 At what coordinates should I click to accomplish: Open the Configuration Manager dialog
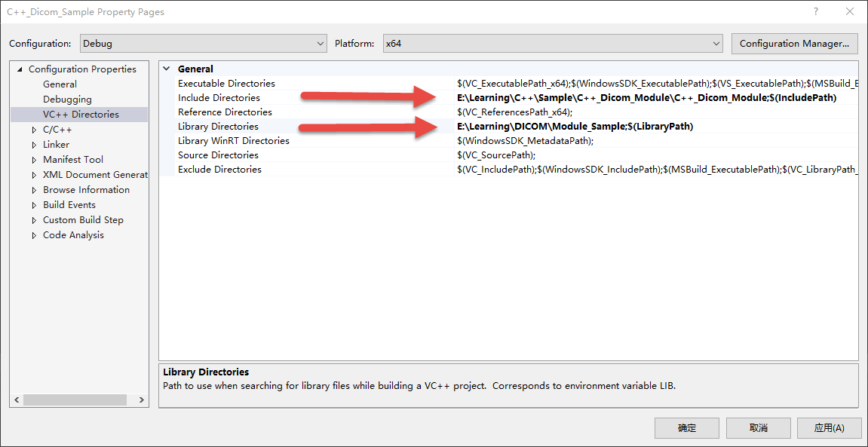(x=794, y=43)
